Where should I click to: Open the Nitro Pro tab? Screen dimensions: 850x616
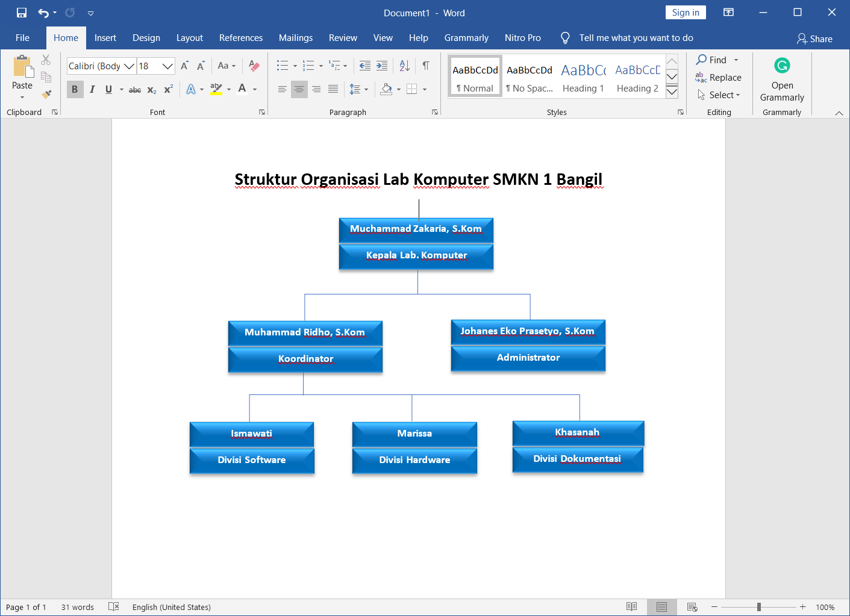point(523,38)
